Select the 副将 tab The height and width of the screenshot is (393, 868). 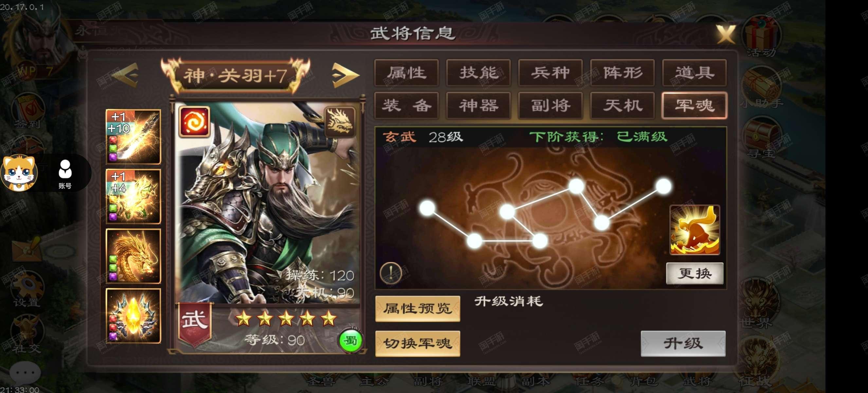(550, 105)
